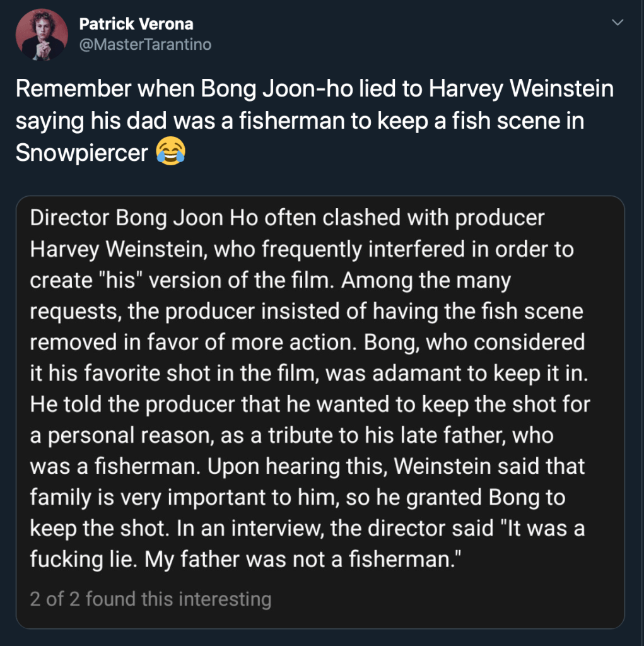Click "family is very important to him" line
Image resolution: width=644 pixels, height=646 pixels.
coord(298,497)
